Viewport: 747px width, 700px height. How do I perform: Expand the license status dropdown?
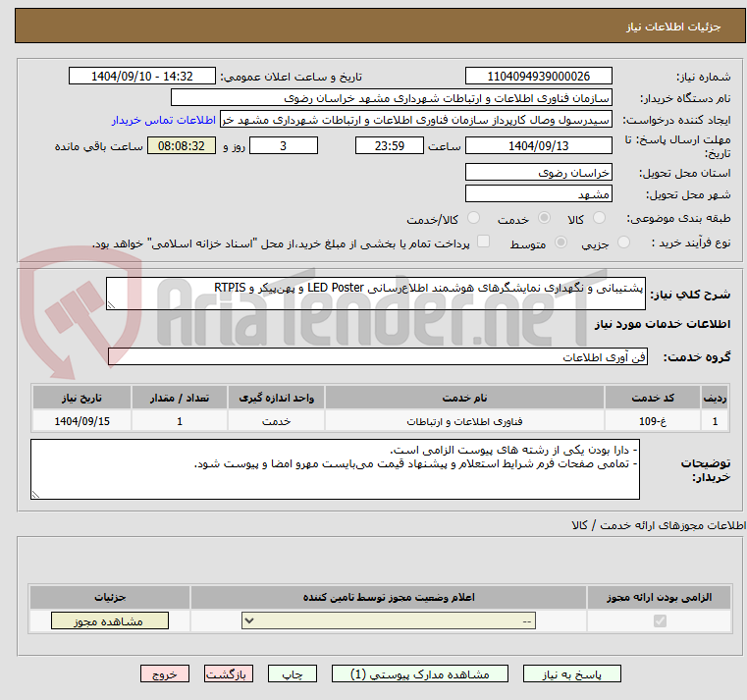(x=388, y=621)
